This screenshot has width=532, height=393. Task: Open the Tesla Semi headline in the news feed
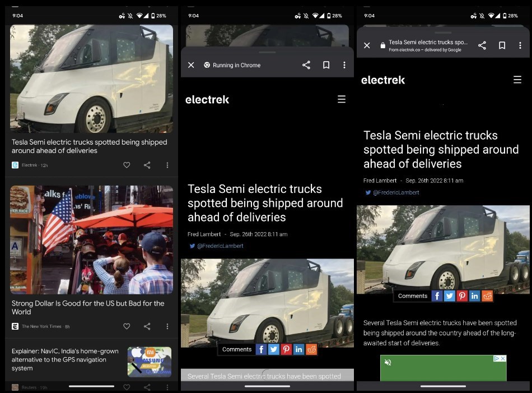[90, 146]
